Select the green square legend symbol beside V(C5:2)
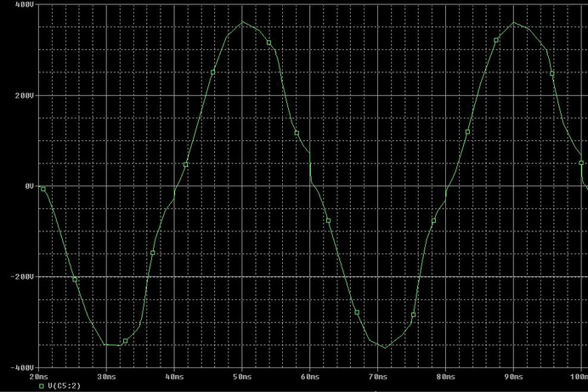588x392 pixels. pos(42,386)
